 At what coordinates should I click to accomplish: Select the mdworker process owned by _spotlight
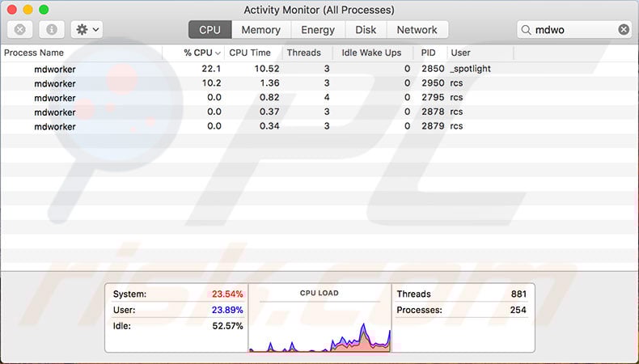pyautogui.click(x=55, y=69)
